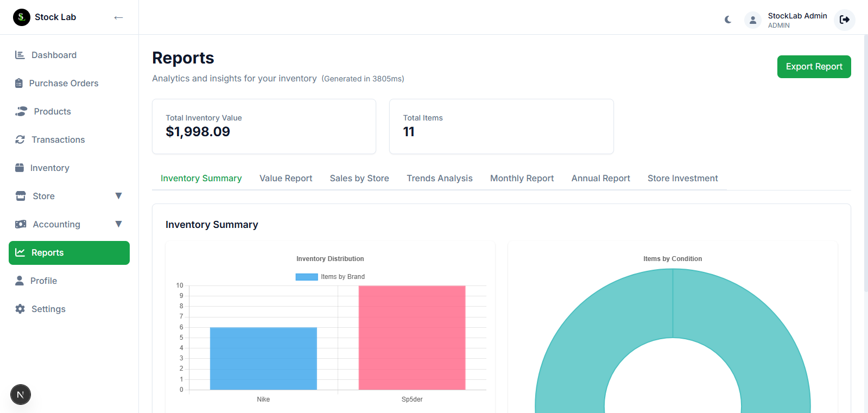This screenshot has width=868, height=413.
Task: Open the Profile page
Action: coord(69,281)
